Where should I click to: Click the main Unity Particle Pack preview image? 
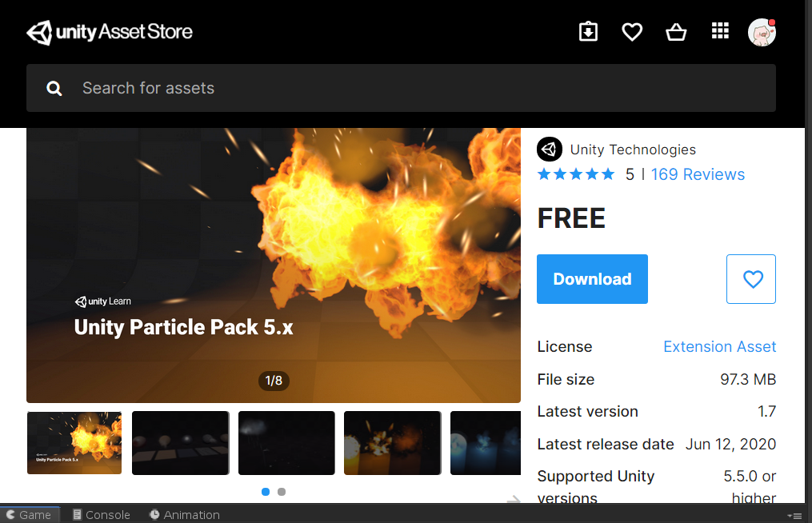coord(274,265)
